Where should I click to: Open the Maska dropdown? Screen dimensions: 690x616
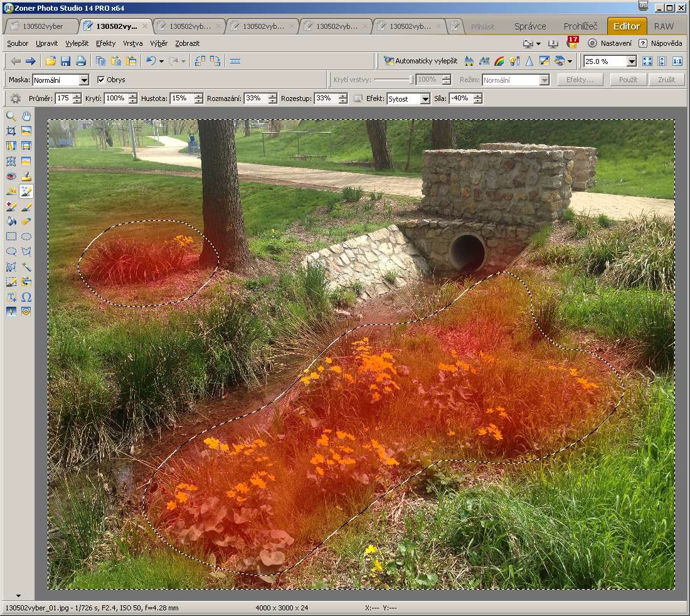pos(84,80)
